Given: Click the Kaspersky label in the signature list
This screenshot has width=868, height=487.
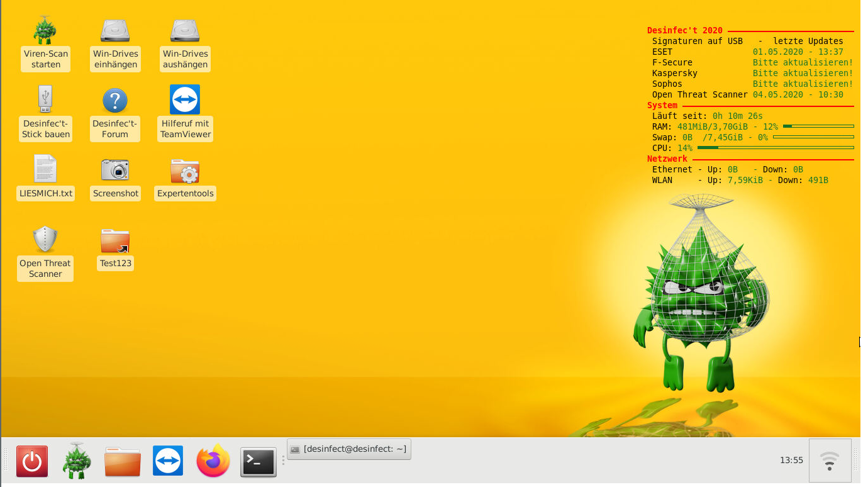Looking at the screenshot, I should click(675, 73).
